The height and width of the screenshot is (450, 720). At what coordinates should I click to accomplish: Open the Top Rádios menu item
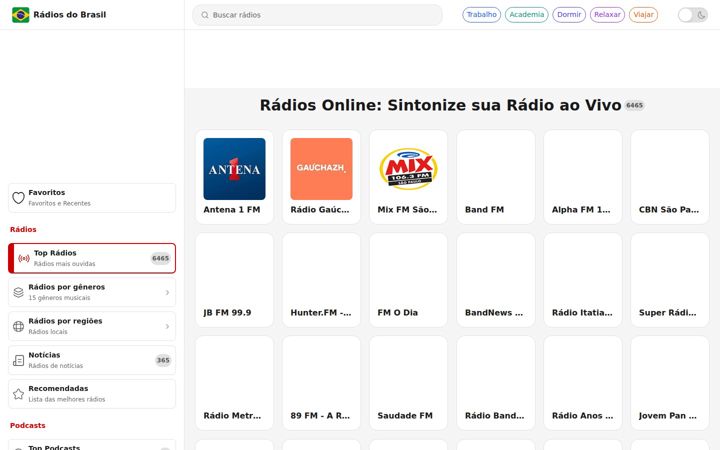pos(92,259)
